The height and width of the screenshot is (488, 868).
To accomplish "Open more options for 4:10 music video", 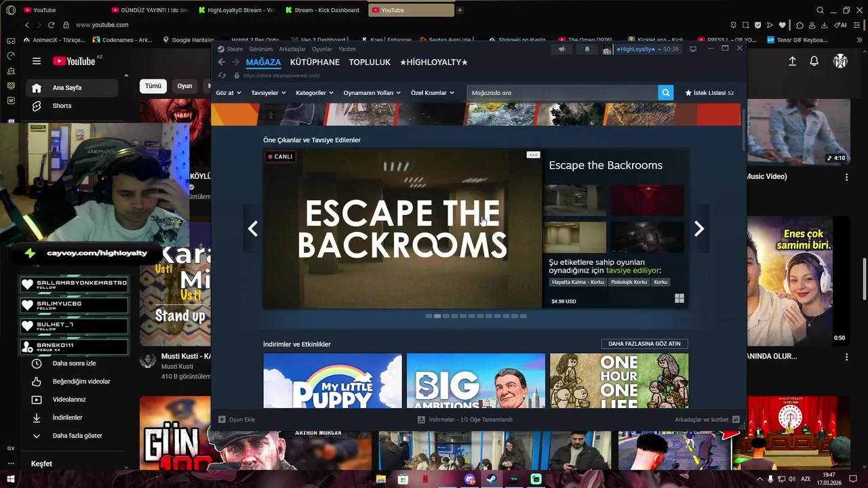I will [846, 177].
